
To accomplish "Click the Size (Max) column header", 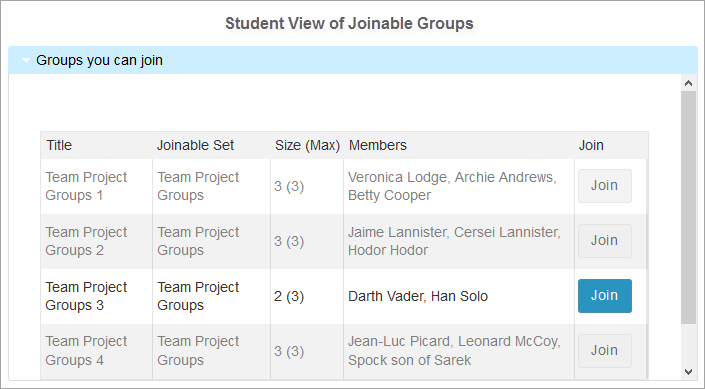I will [x=307, y=145].
